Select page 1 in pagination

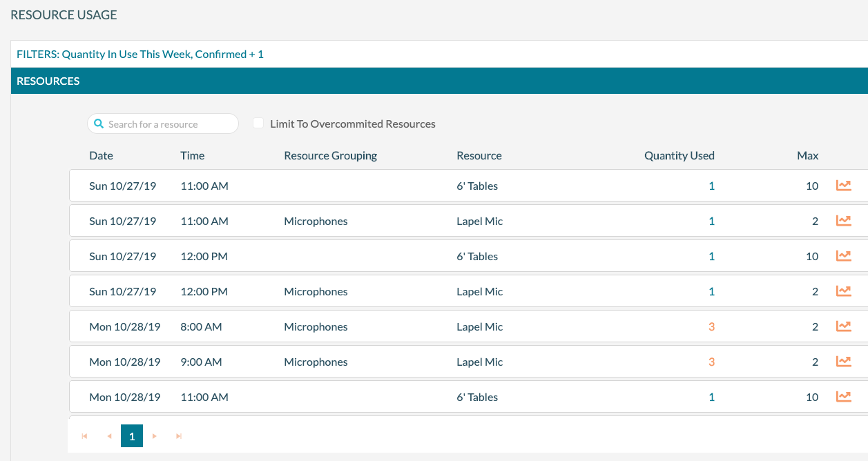[x=132, y=436]
